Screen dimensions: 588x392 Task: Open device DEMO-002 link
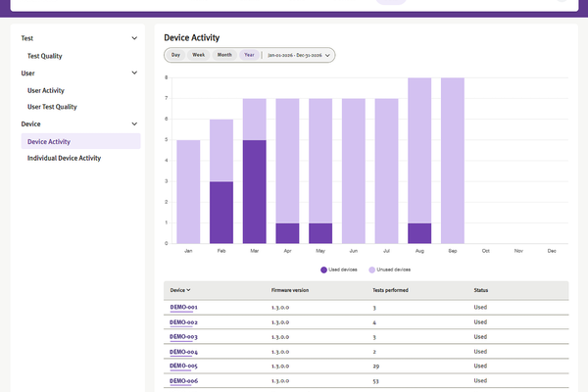click(183, 322)
